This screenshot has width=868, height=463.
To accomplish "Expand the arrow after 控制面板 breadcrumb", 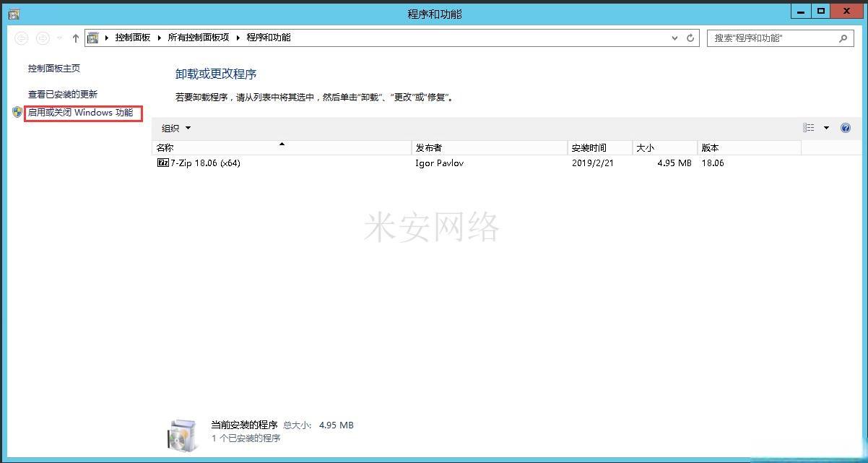I will click(x=160, y=38).
